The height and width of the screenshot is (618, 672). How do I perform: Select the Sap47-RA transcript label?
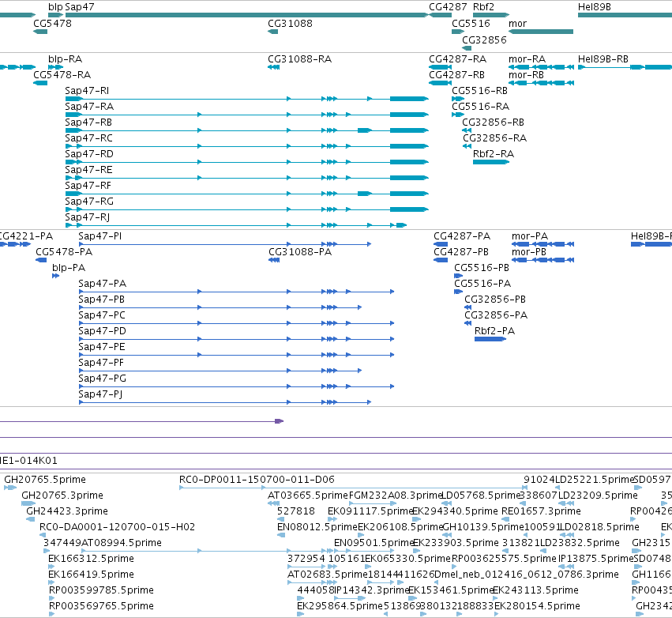tap(89, 107)
